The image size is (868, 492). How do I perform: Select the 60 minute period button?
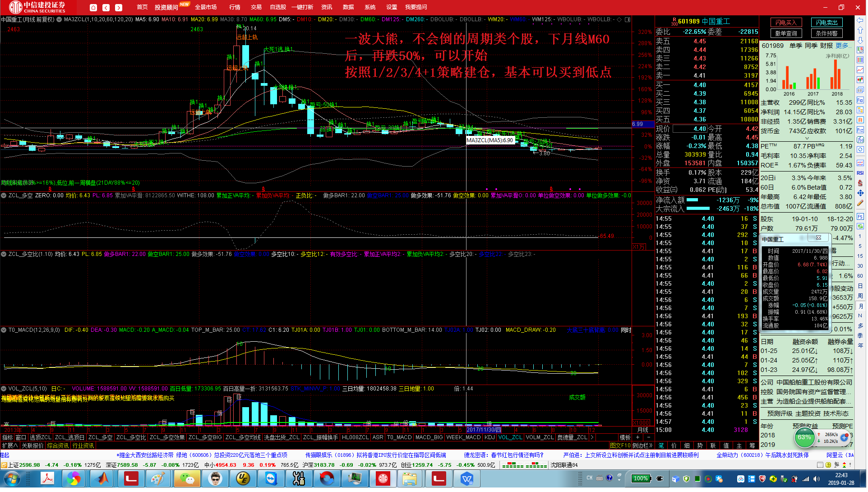[860, 276]
